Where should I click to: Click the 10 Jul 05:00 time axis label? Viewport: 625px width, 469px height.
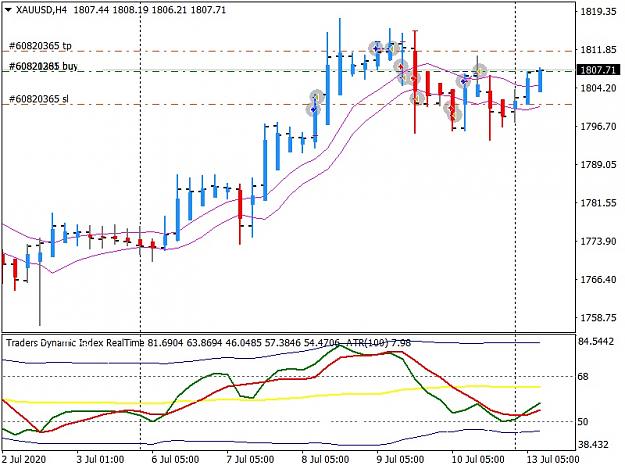coord(478,459)
